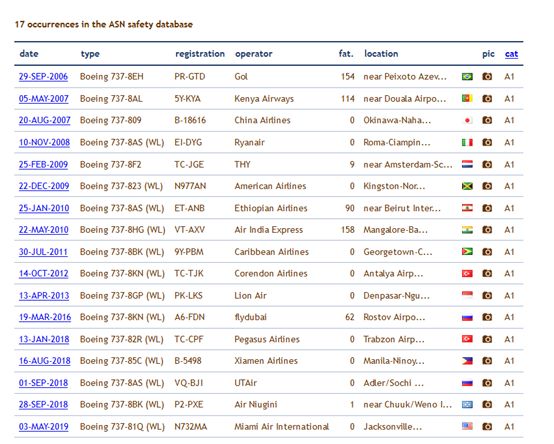Open camera icon for Miami Air International
The image size is (554, 444).
[x=487, y=427]
